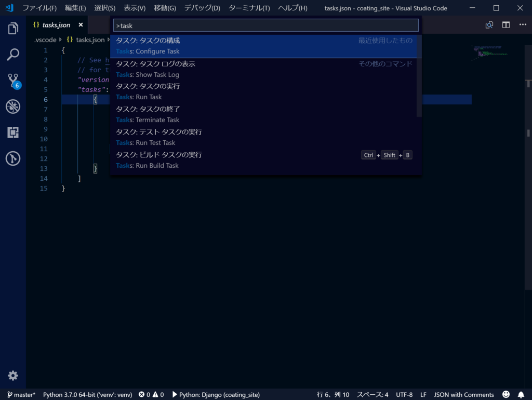532x400 pixels.
Task: Open the Manage gear icon
Action: 13,376
